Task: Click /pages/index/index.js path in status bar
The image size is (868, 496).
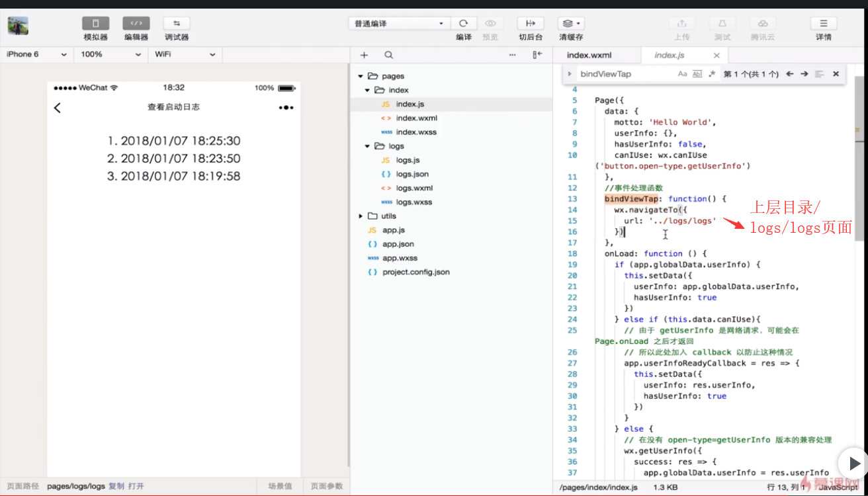Action: (598, 487)
